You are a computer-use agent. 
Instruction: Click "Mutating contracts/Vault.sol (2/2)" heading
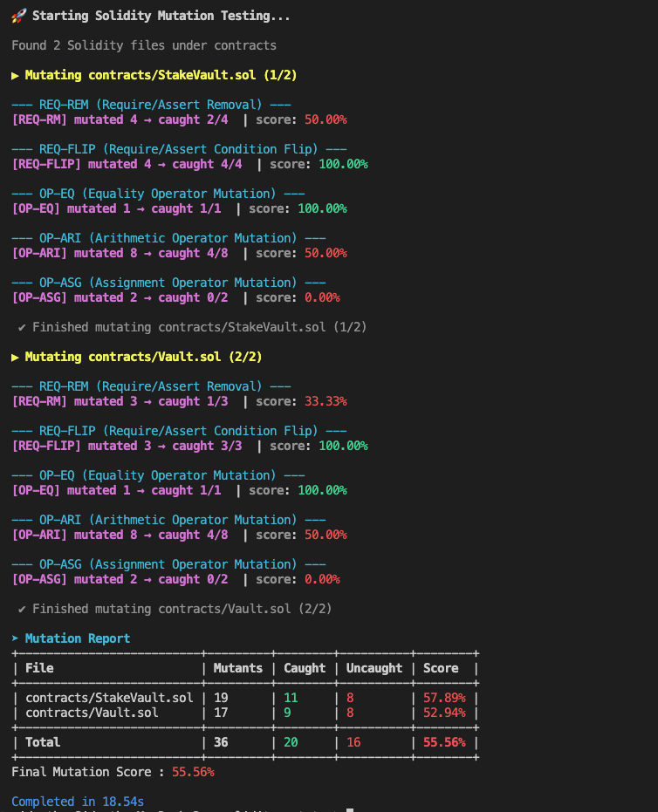point(143,358)
